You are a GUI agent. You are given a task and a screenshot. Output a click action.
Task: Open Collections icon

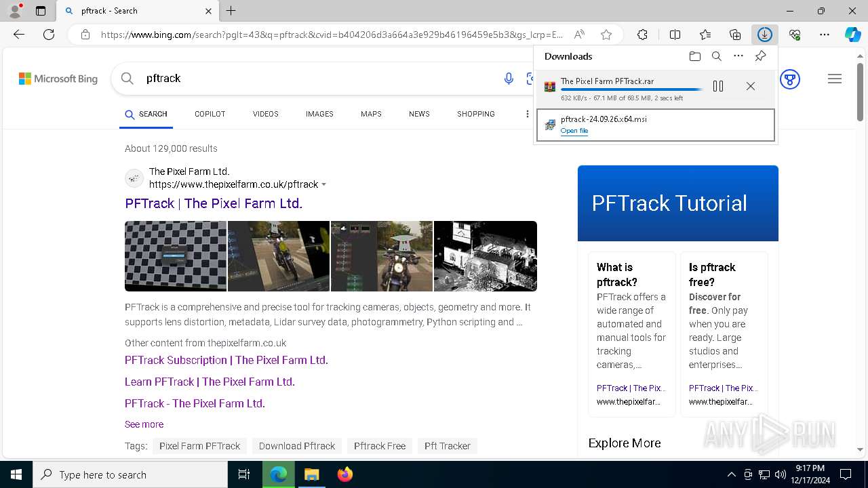pos(735,35)
